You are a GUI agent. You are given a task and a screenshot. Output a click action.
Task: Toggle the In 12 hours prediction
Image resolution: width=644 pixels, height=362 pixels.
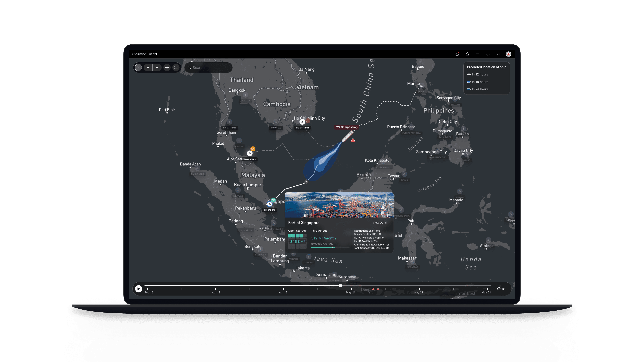pos(469,74)
